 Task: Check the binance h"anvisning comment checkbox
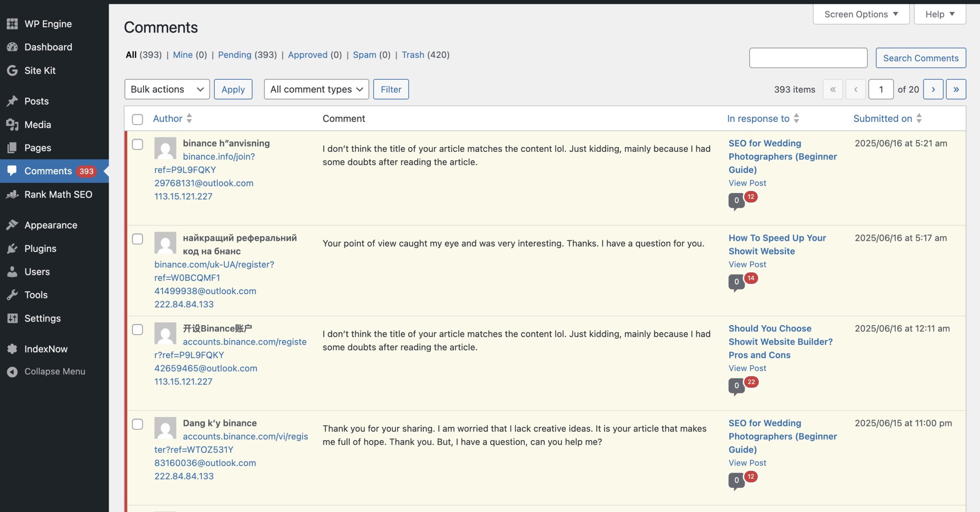[137, 144]
